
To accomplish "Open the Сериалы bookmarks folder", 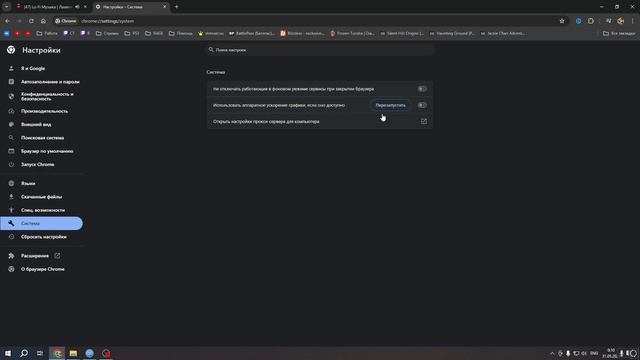I will [107, 33].
